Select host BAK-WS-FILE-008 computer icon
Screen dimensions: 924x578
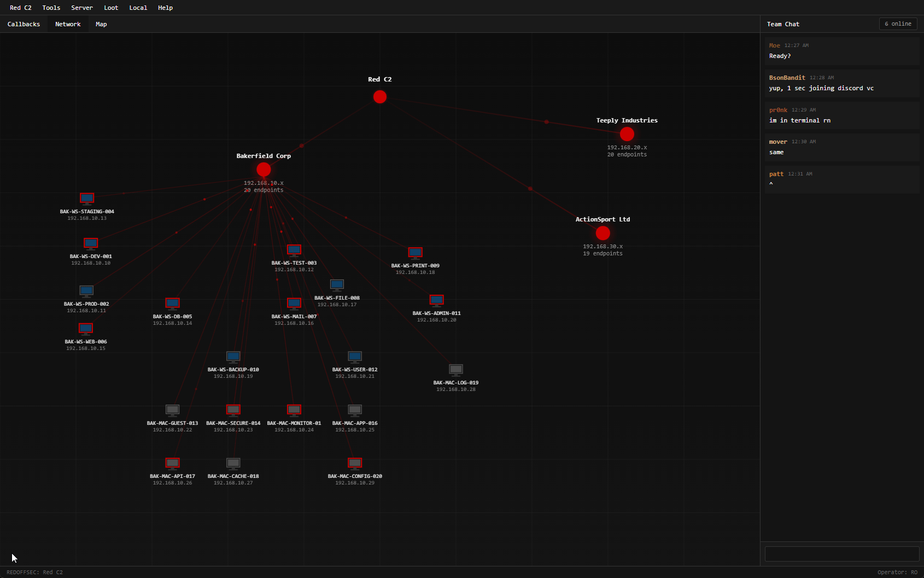pyautogui.click(x=337, y=285)
